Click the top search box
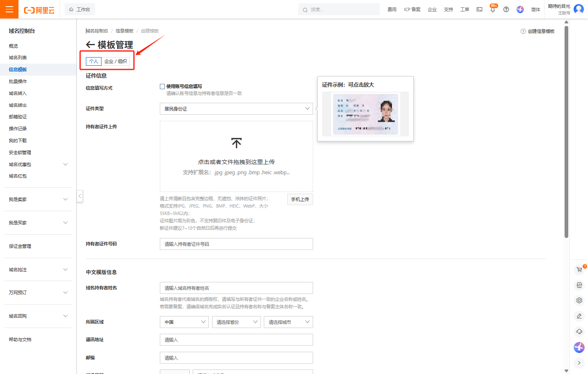This screenshot has height=374, width=588. pos(339,9)
